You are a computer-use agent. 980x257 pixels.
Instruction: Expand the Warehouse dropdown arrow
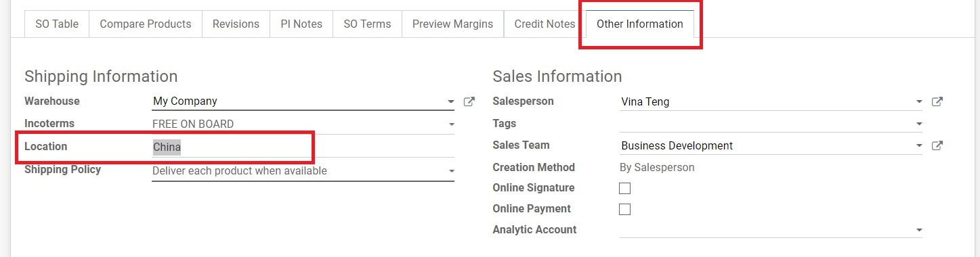(451, 102)
